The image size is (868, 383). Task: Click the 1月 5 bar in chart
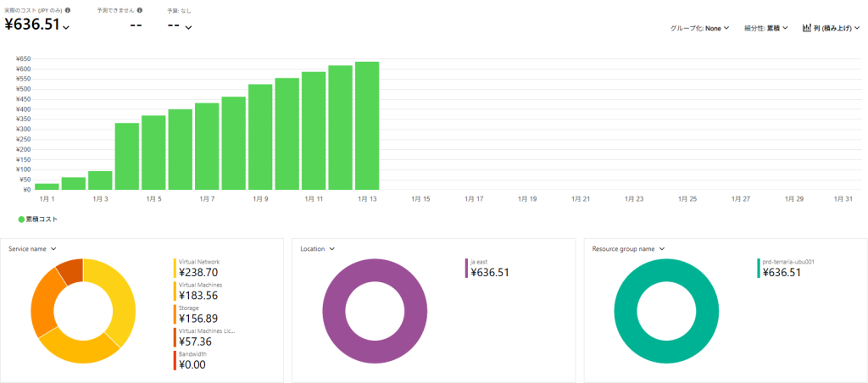(153, 153)
